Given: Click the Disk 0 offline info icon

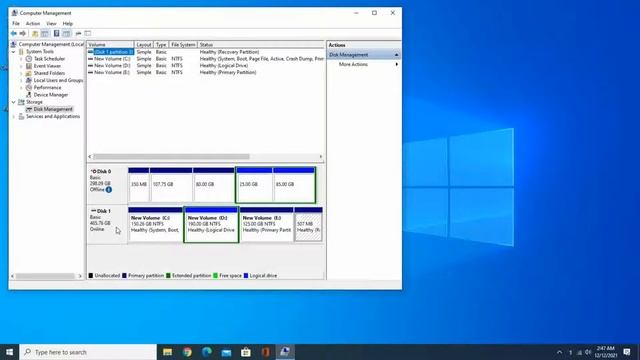Looking at the screenshot, I should coord(109,190).
